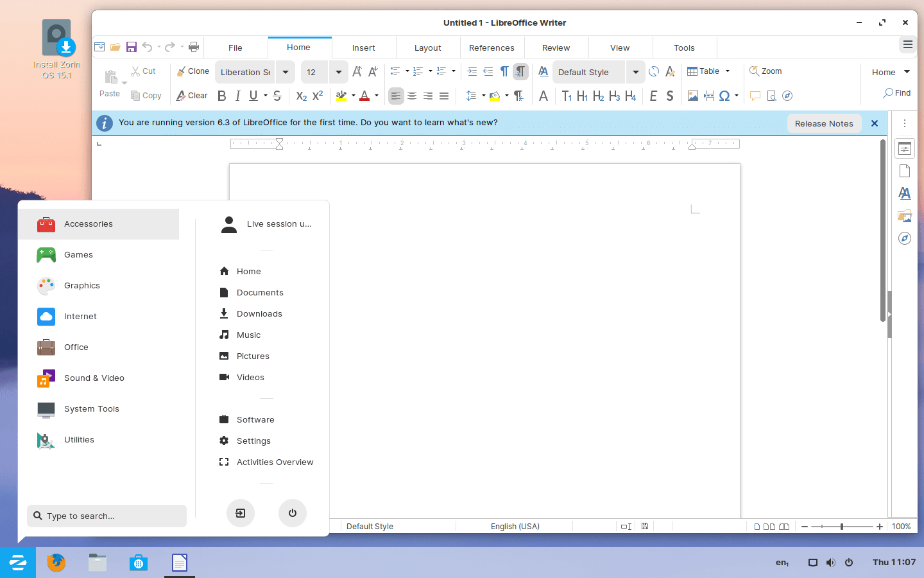The width and height of the screenshot is (924, 578).
Task: Click Print icon in top toolbar
Action: (194, 47)
